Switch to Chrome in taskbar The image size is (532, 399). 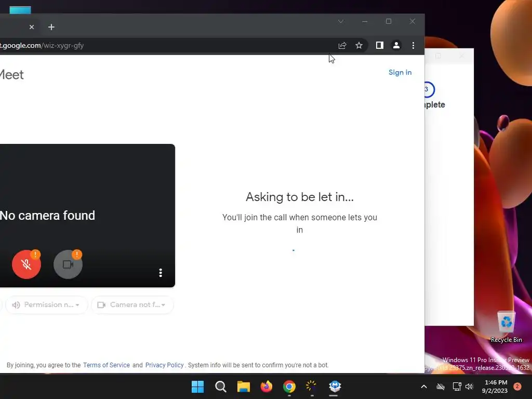click(x=289, y=387)
